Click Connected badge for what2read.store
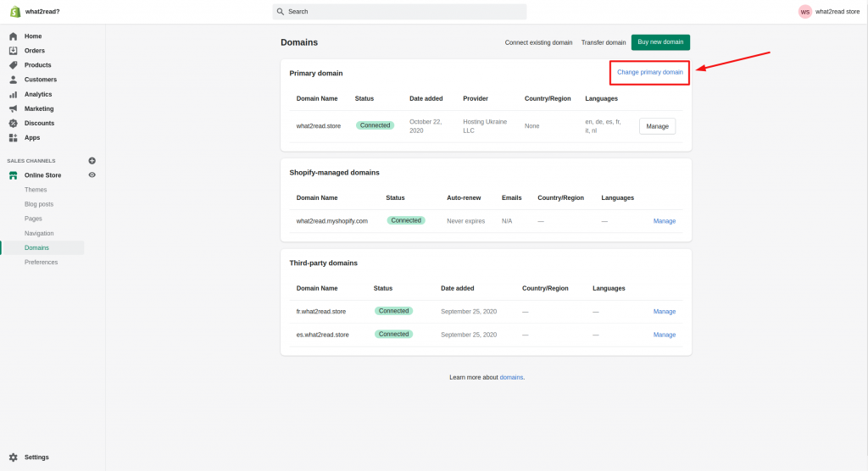 tap(375, 125)
